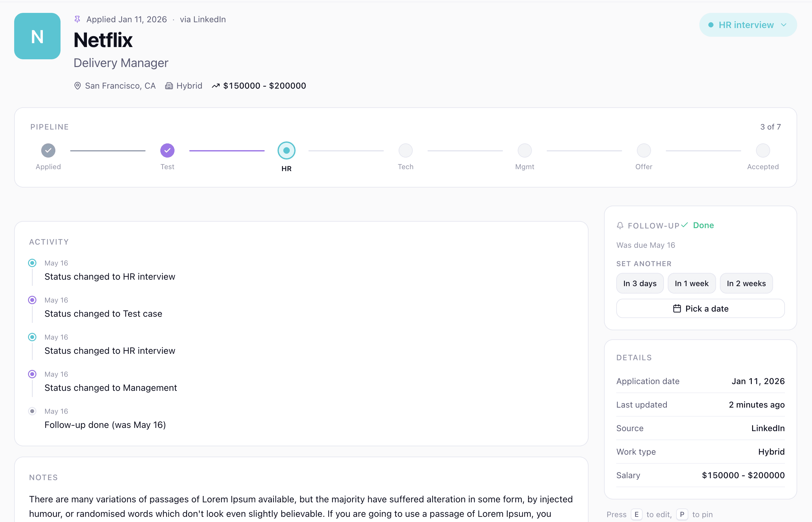Screen dimensions: 812x522
Task: Select the Accepted pipeline stage
Action: [x=763, y=150]
